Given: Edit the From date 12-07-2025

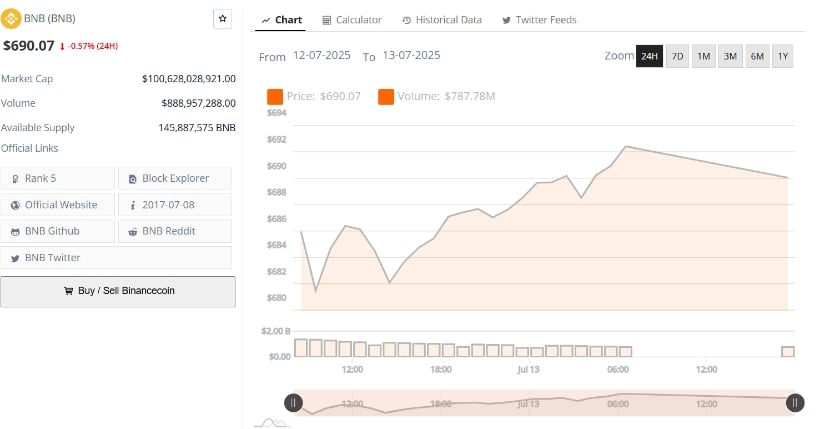Looking at the screenshot, I should (x=321, y=55).
